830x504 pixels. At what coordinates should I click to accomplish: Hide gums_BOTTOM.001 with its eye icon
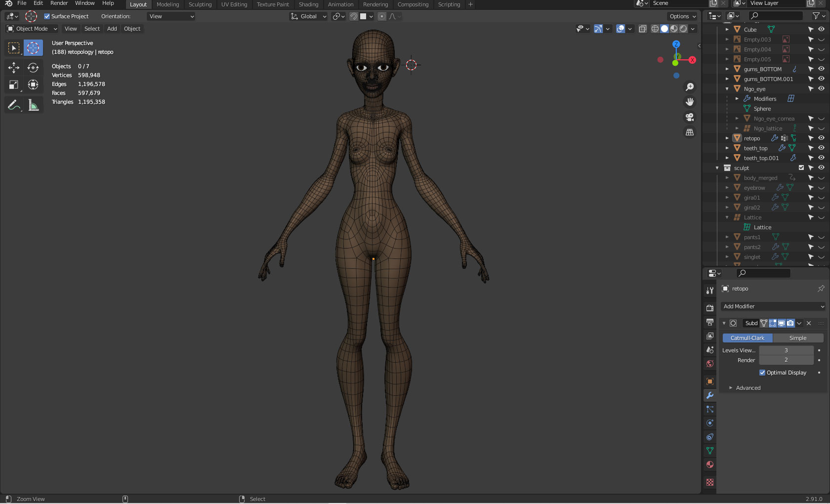(821, 79)
